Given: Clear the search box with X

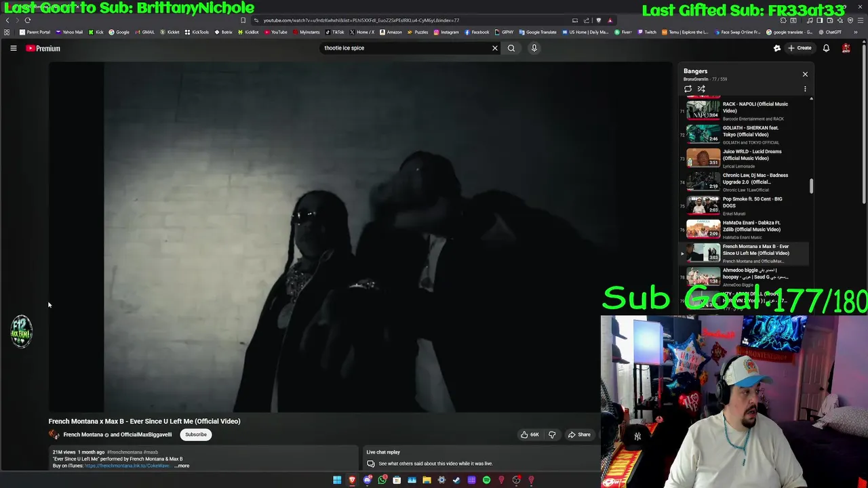Looking at the screenshot, I should click(494, 48).
